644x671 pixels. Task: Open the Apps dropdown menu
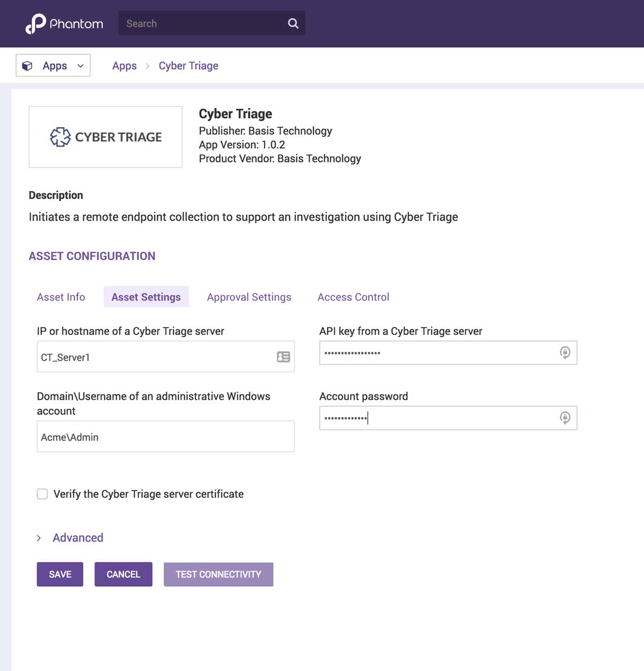click(x=53, y=65)
